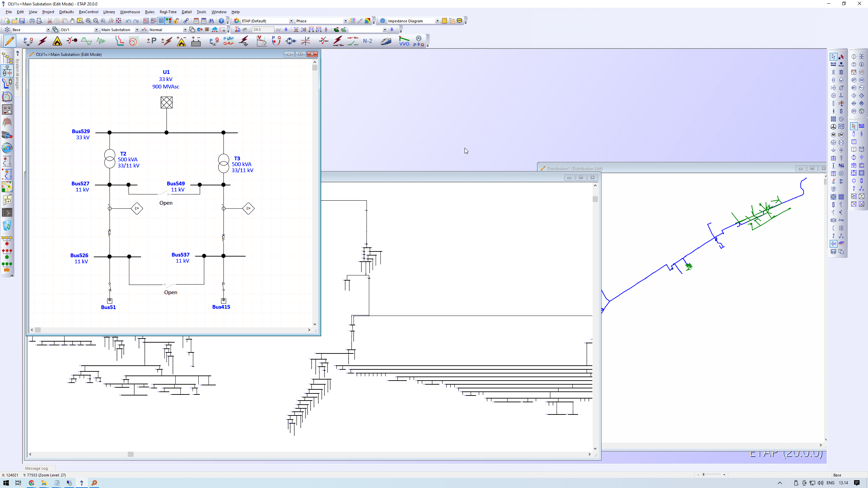This screenshot has width=868, height=488.
Task: Run Load Flow Analysis mode
Action: click(x=28, y=41)
